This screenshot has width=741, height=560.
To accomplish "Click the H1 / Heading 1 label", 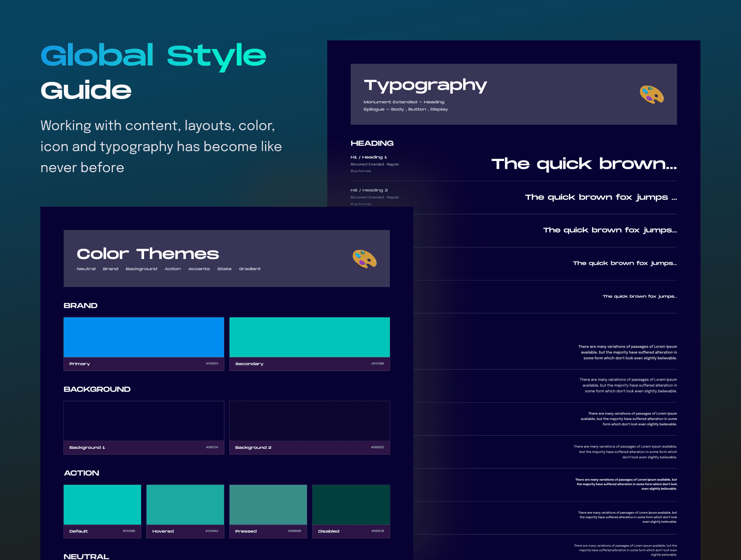I will (368, 157).
